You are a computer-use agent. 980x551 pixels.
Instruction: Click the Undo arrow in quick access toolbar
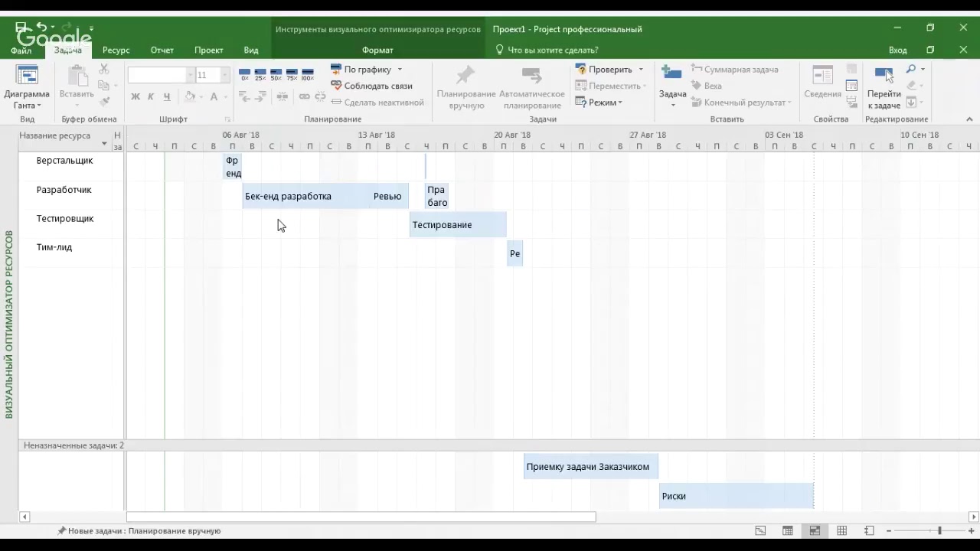coord(41,27)
